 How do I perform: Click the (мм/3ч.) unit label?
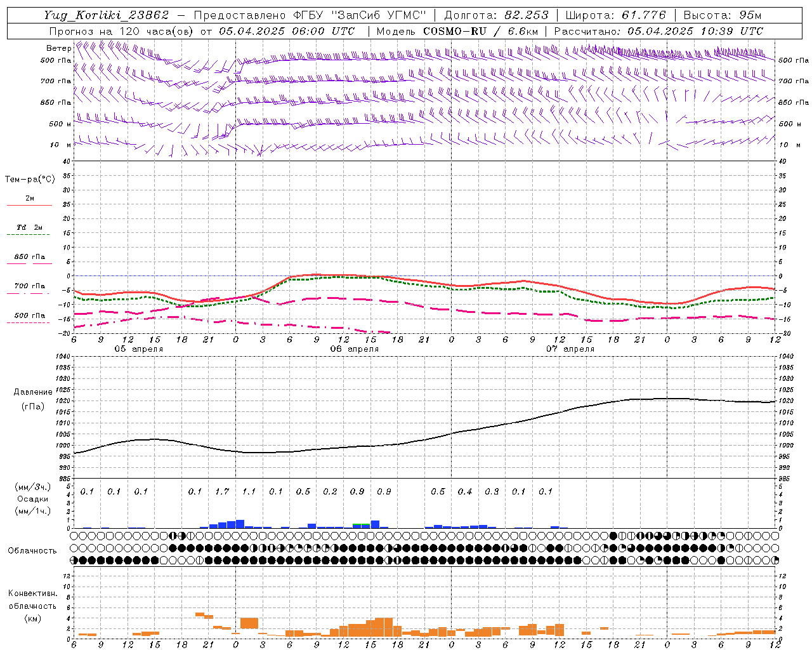(33, 487)
